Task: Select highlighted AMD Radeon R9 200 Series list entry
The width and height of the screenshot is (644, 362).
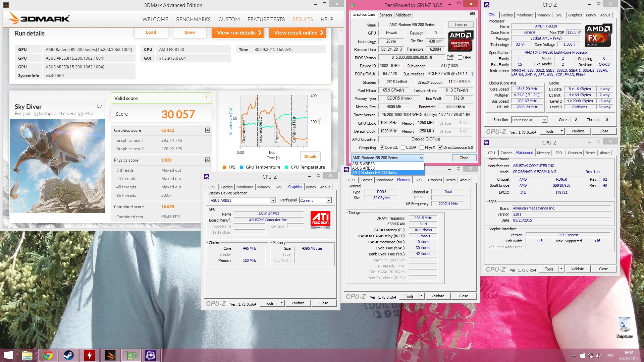Action: 388,173
